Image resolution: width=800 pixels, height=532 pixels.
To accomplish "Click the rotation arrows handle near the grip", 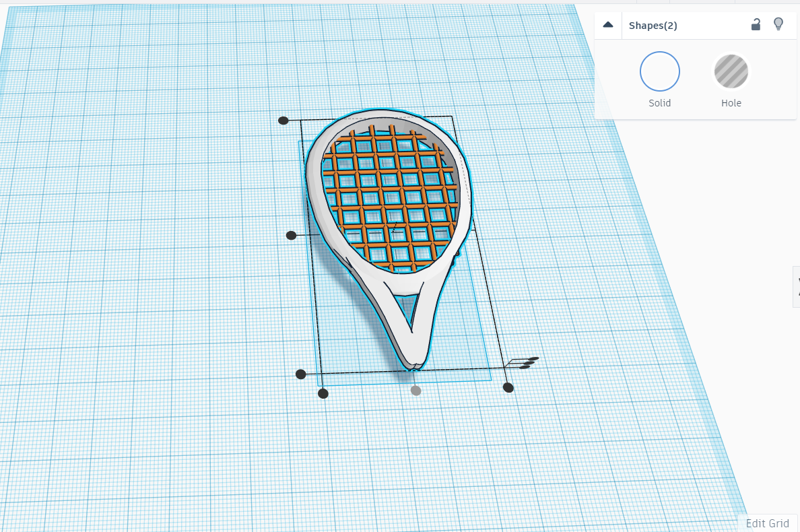I will 525,362.
